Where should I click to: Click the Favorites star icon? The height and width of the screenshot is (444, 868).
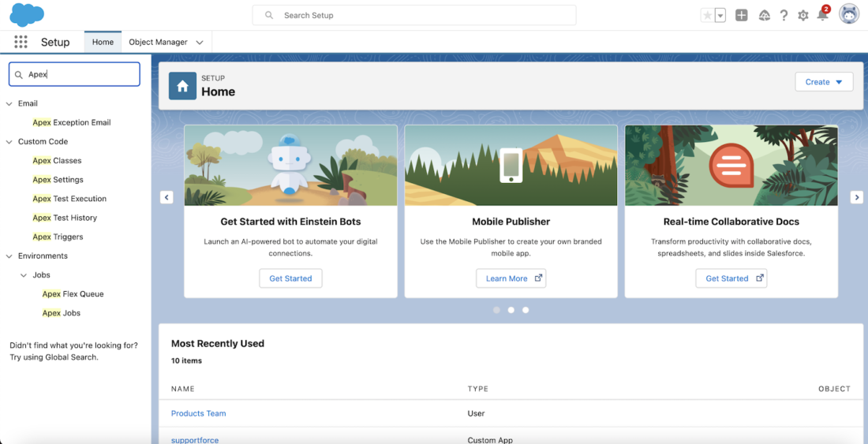[x=708, y=16]
